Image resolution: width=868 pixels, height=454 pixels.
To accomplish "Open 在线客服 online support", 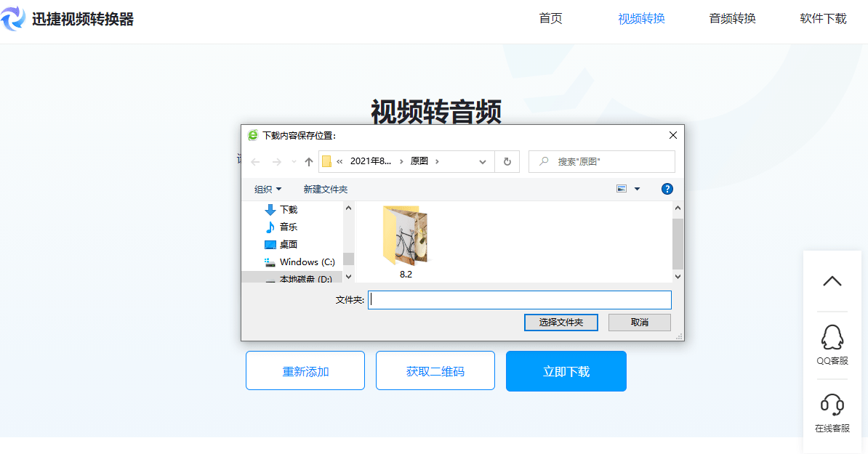I will [832, 414].
